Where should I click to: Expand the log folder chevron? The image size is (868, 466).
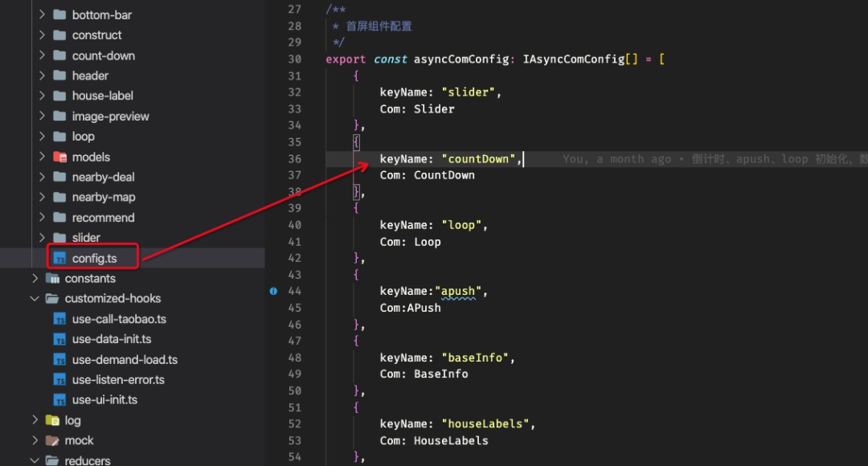point(35,420)
